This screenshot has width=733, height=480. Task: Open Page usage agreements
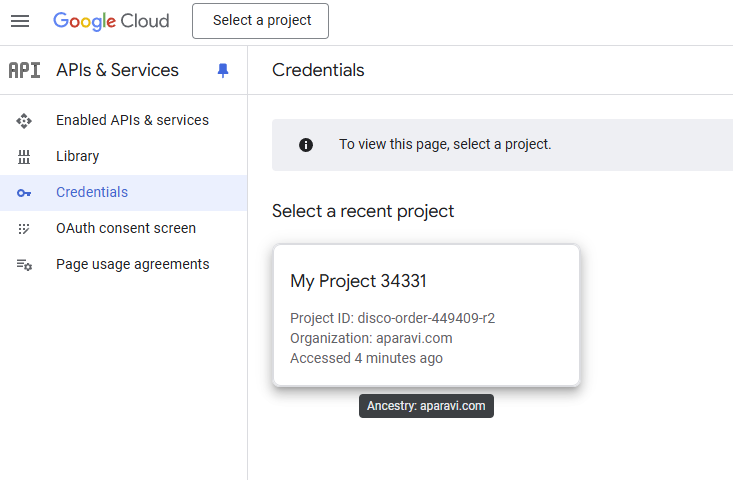tap(132, 264)
